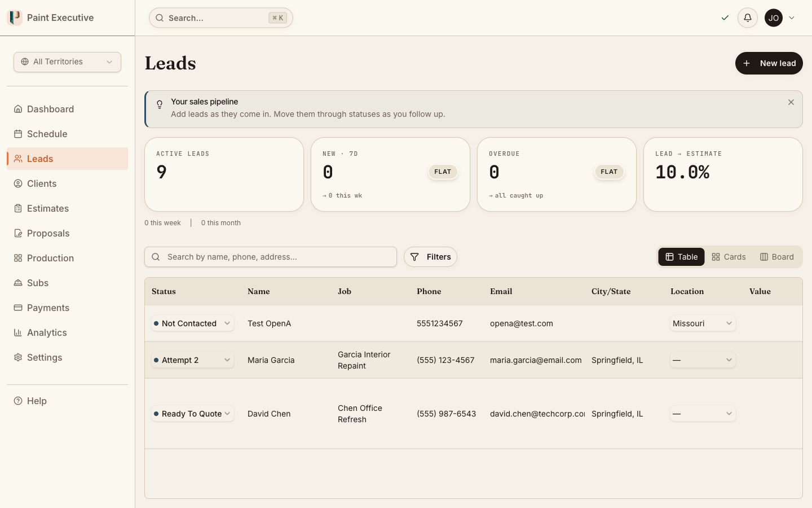The width and height of the screenshot is (812, 508).
Task: Click the Value column header
Action: coord(760,292)
